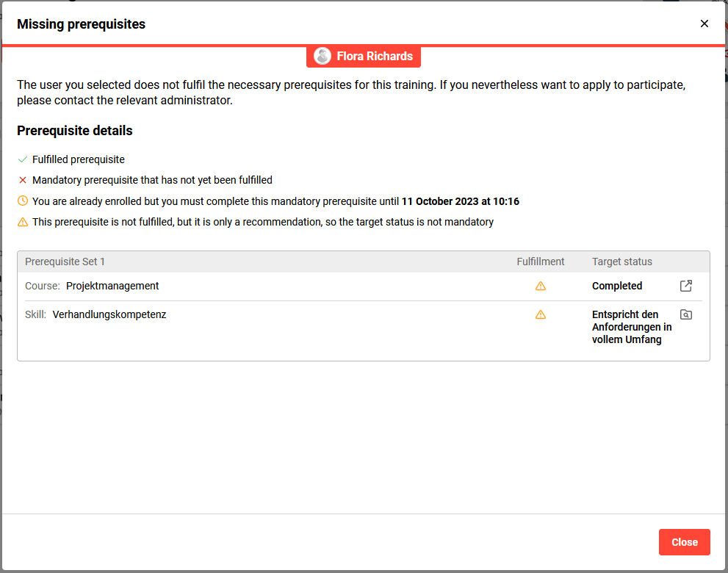Click the bold 11 October 2023 deadline
728x573 pixels.
460,201
